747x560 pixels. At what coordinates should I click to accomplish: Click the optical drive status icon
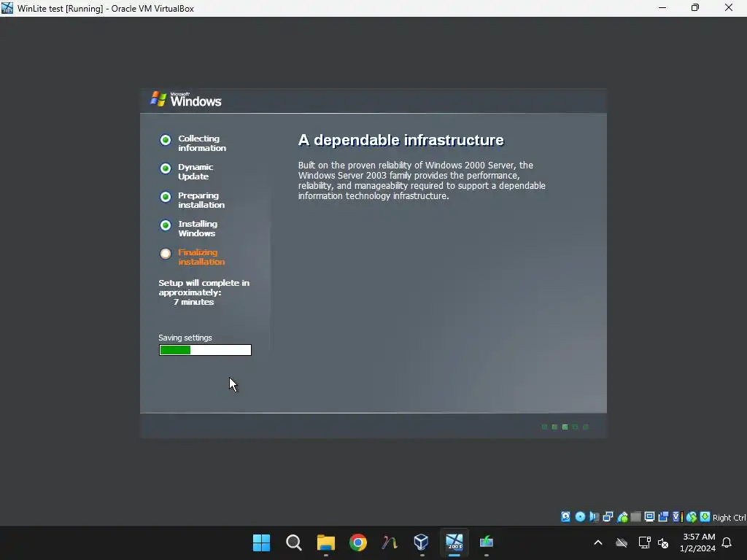click(x=580, y=517)
